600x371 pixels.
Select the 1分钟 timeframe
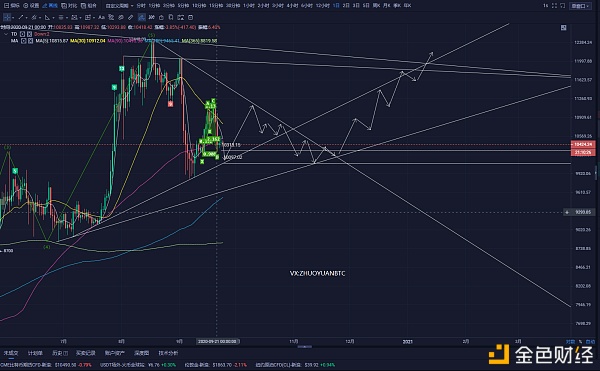154,6
